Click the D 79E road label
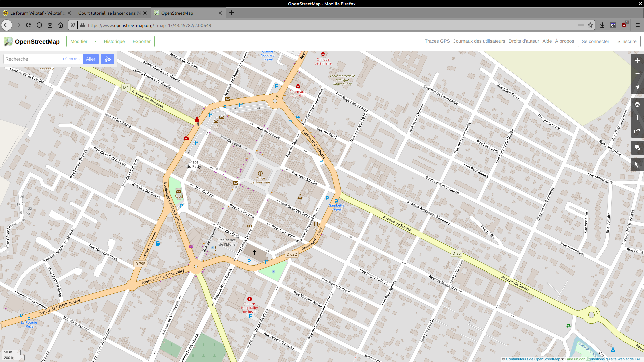Image resolution: width=644 pixels, height=362 pixels. (x=140, y=264)
